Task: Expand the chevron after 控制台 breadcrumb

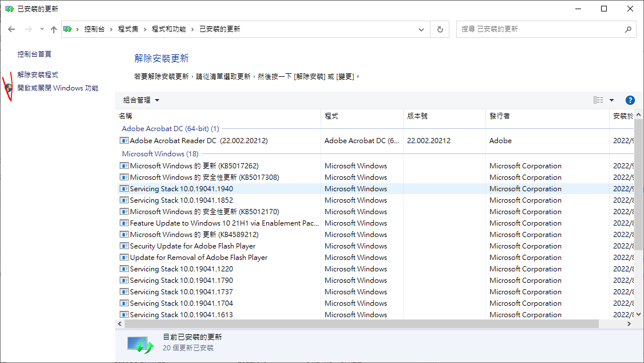Action: 111,30
